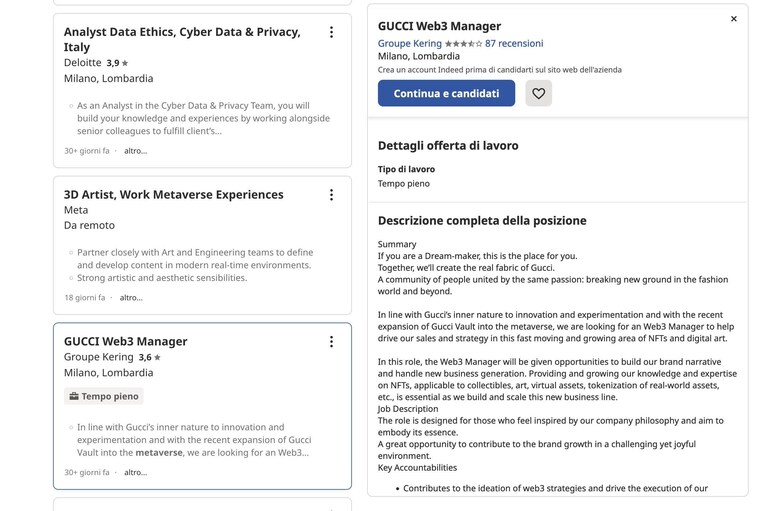Viewport: 767px width, 511px height.
Task: Open Analyst Data Ethics job title
Action: (x=182, y=40)
